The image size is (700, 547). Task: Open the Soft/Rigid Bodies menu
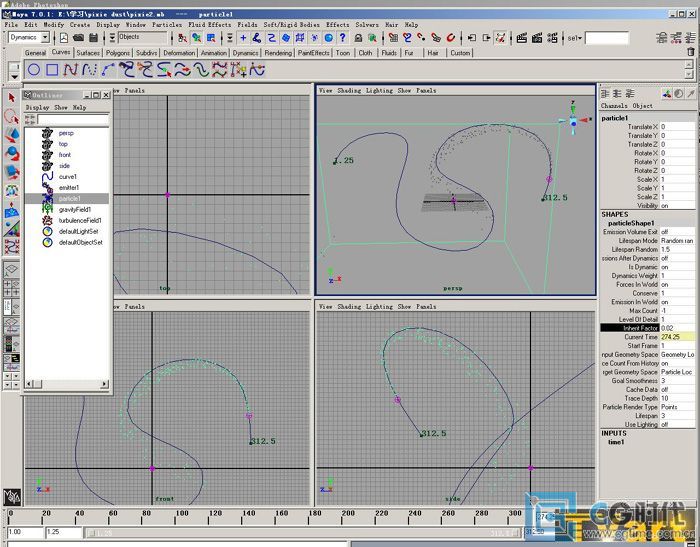[x=292, y=25]
